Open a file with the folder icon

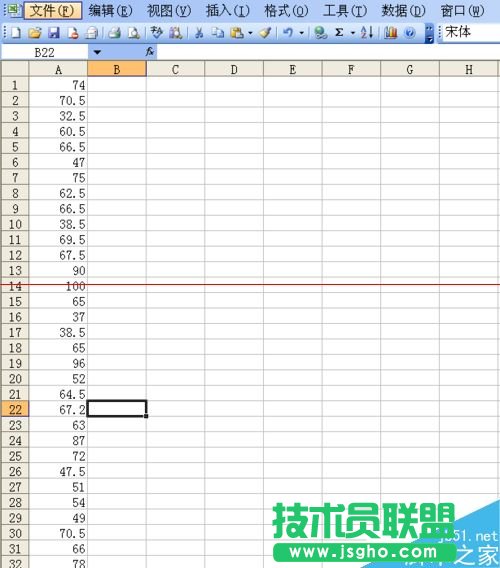tap(35, 33)
